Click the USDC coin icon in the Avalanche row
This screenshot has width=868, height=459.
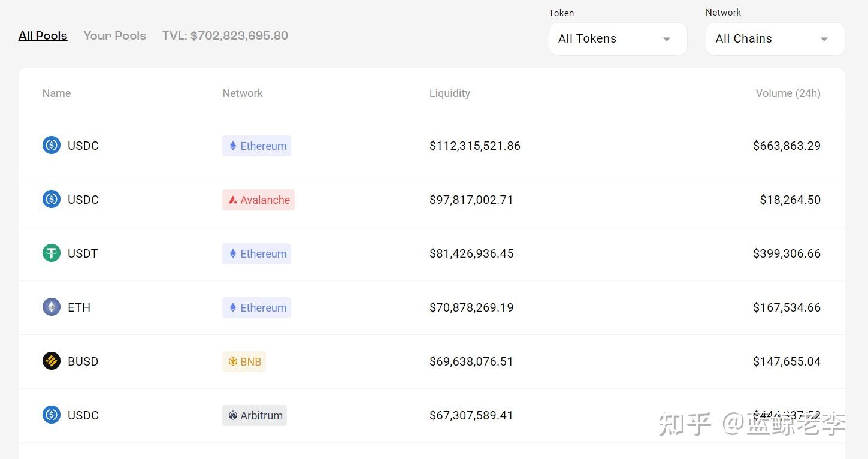(x=52, y=199)
